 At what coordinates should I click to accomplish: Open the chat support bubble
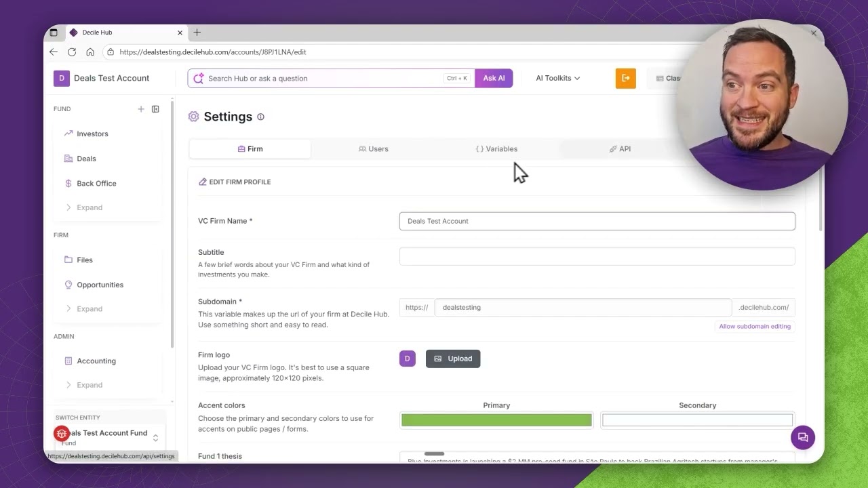[803, 437]
